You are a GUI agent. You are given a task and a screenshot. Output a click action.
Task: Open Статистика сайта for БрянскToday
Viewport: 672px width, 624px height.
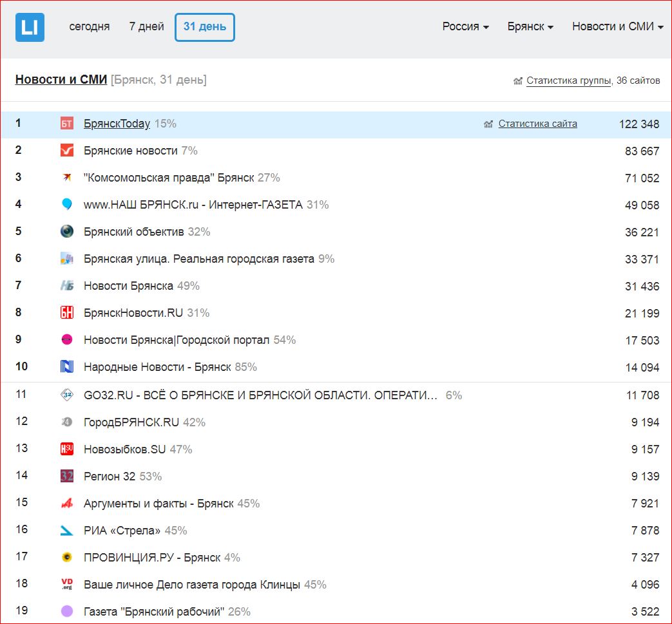point(537,124)
